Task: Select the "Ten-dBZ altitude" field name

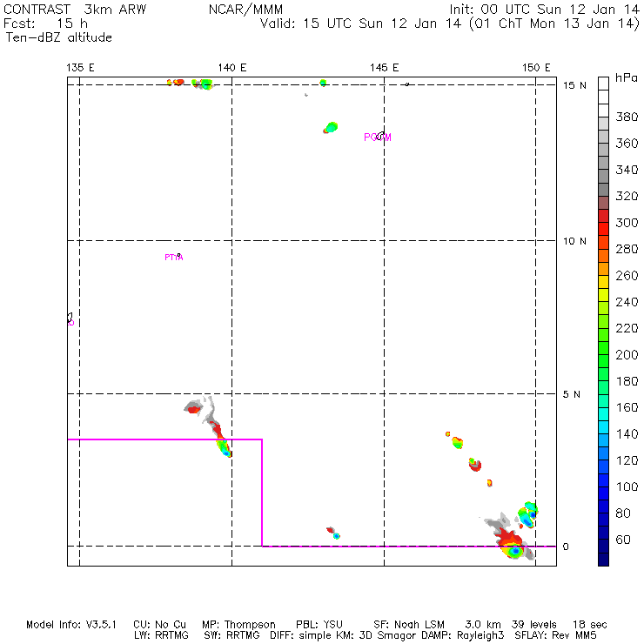Action: (58, 37)
